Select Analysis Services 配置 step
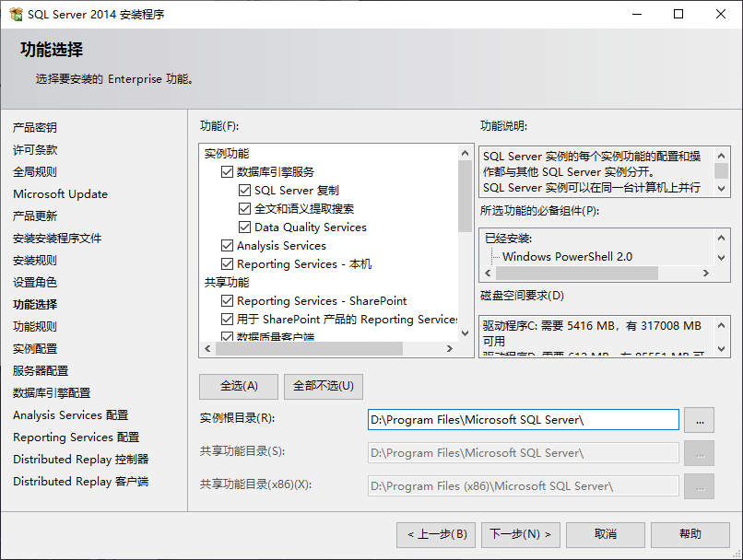 click(71, 415)
